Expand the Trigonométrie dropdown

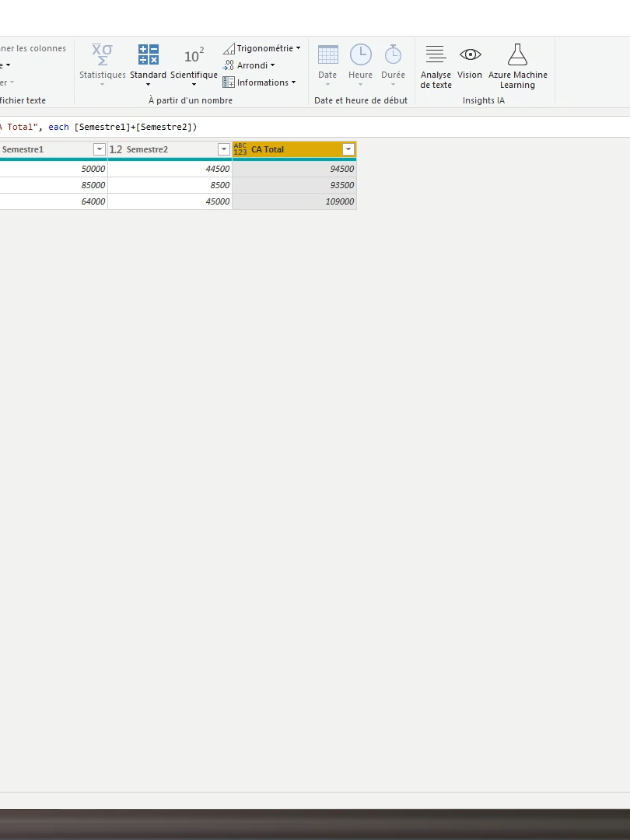pos(261,48)
